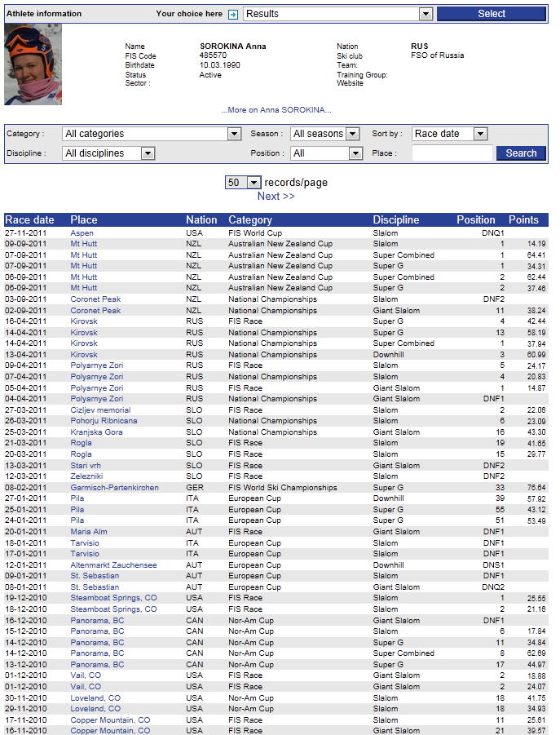Open the Sort by Race date dropdown
560x735 pixels.
tap(449, 134)
